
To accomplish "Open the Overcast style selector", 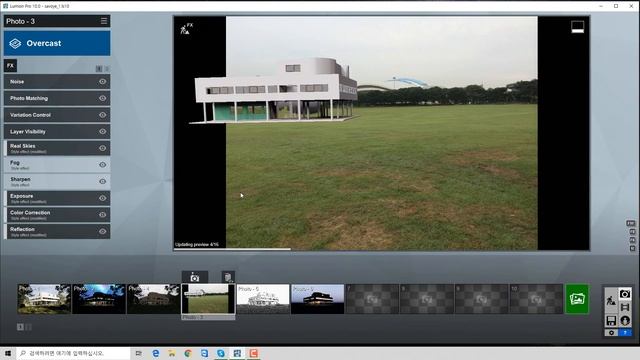I will tap(57, 43).
